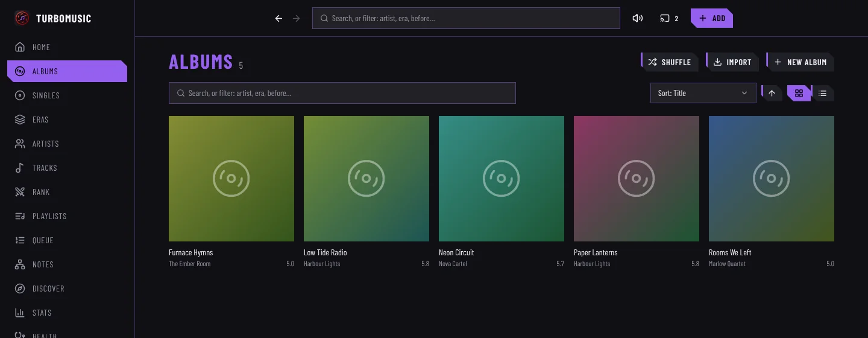The width and height of the screenshot is (868, 338).
Task: Create a New Album
Action: point(800,62)
